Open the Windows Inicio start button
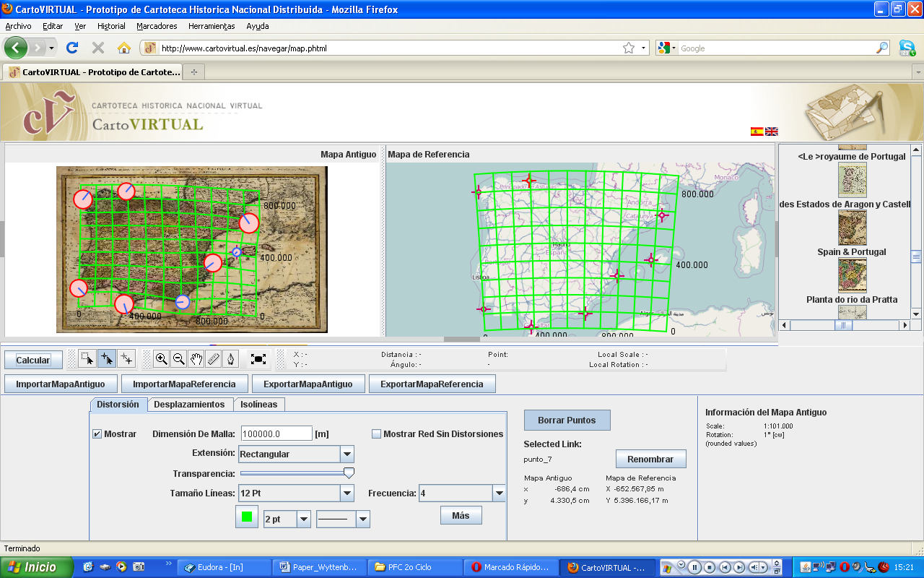This screenshot has height=578, width=924. pos(36,567)
